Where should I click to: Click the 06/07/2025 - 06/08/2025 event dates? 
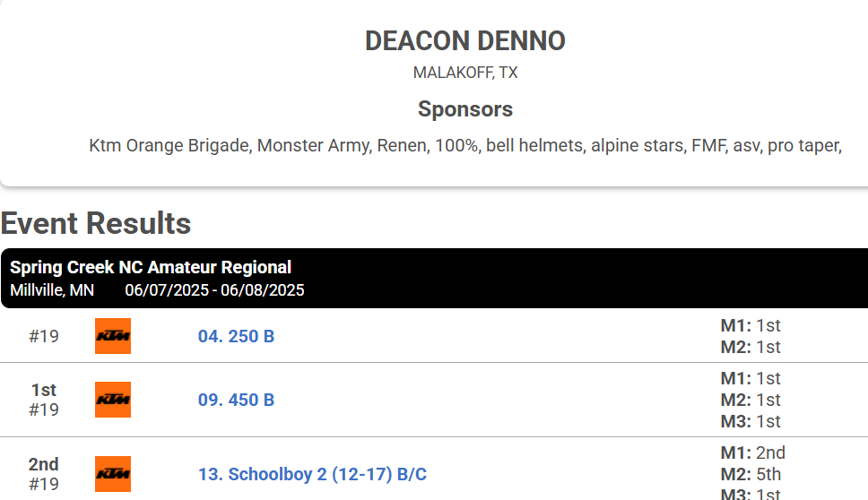(x=215, y=290)
